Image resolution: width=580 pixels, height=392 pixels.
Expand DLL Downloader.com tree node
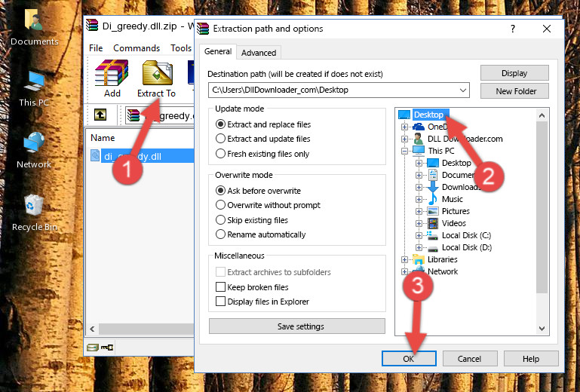click(x=404, y=139)
